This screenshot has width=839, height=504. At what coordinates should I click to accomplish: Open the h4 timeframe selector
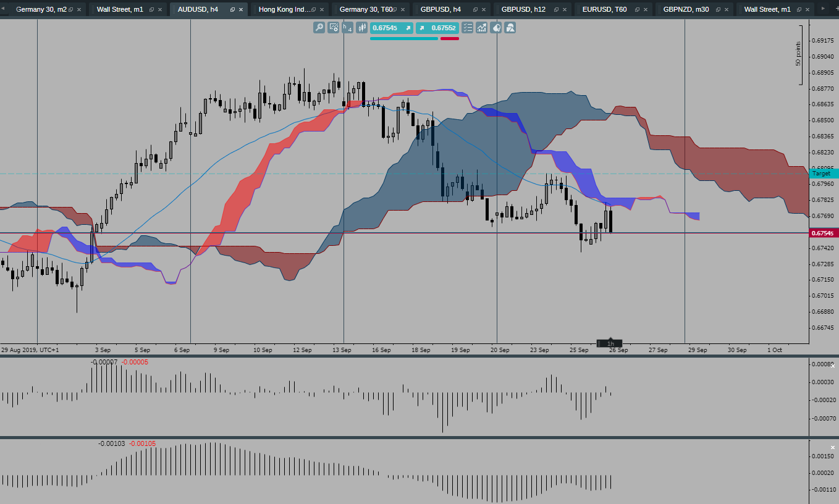click(348, 28)
